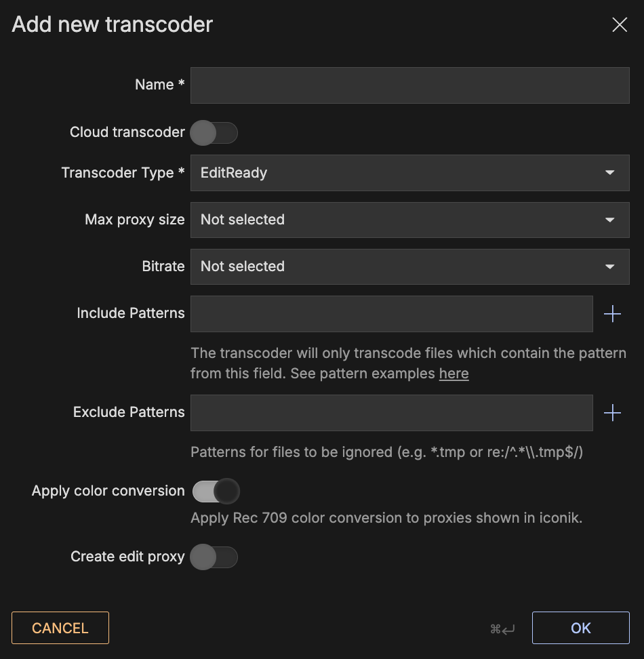Enable the Cloud transcoder switch
Image resolution: width=644 pixels, height=659 pixels.
214,133
